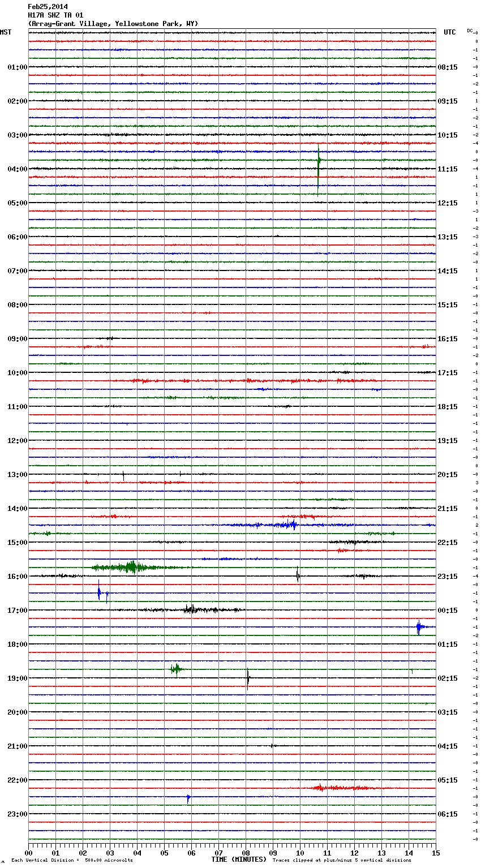
Task: Click the 06:15 UTC time label
Action: coord(448,814)
